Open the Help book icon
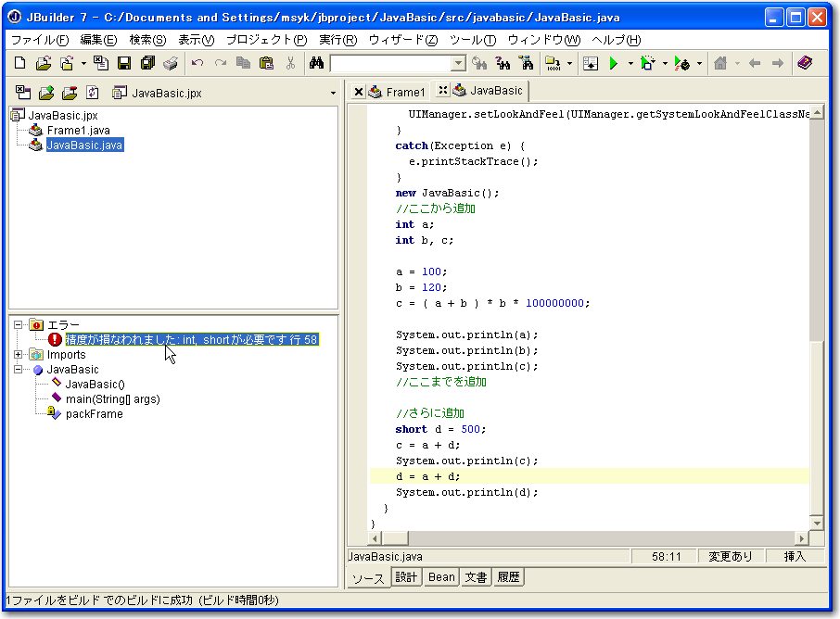The width and height of the screenshot is (840, 619). pyautogui.click(x=804, y=63)
